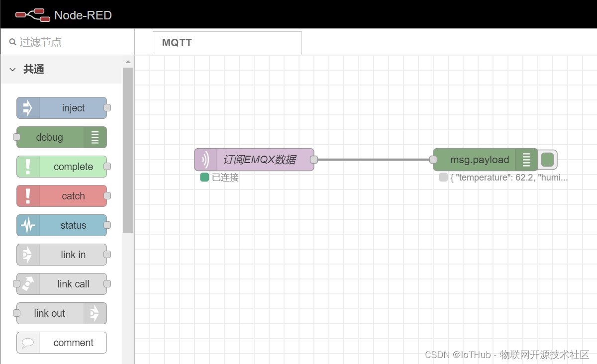The height and width of the screenshot is (364, 597).
Task: Select the 订阅EMQX数据 MQTT node
Action: click(254, 160)
